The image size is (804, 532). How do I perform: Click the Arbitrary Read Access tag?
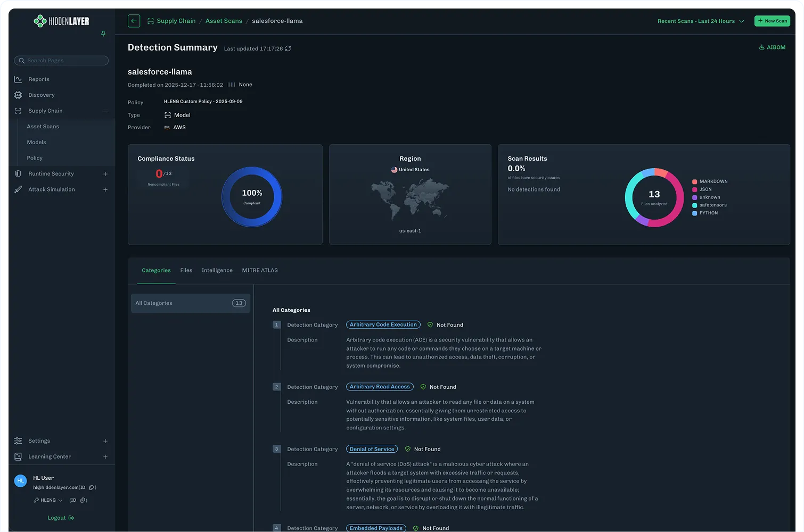pos(380,387)
